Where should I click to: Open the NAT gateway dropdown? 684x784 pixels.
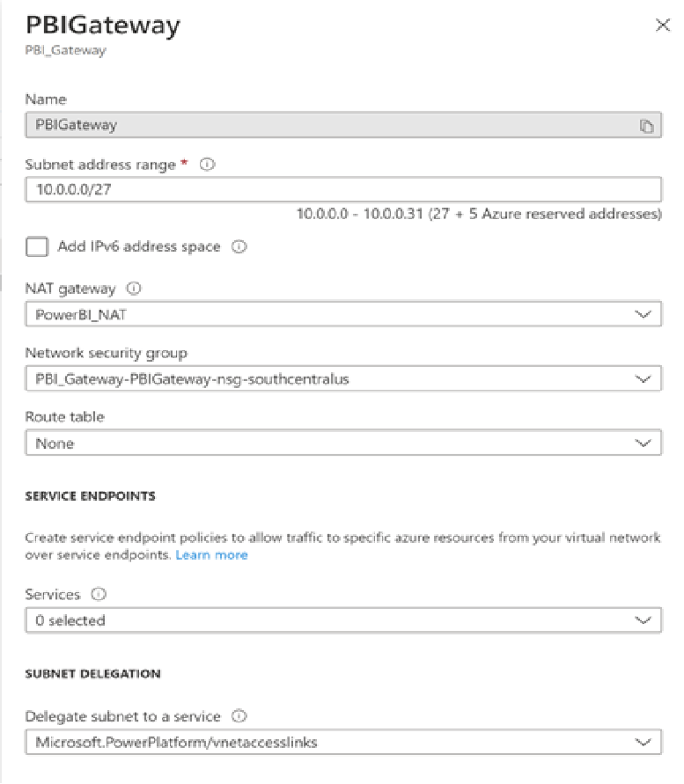click(343, 314)
